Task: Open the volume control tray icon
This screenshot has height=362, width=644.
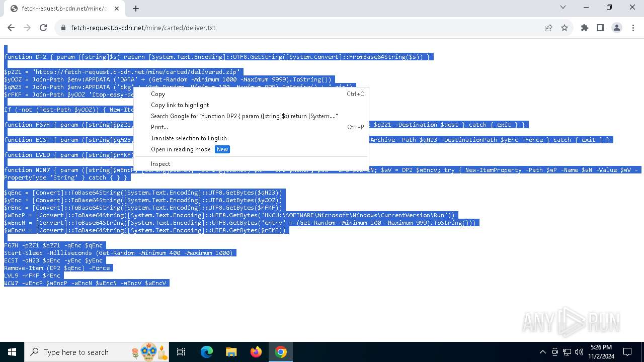Action: pos(579,352)
